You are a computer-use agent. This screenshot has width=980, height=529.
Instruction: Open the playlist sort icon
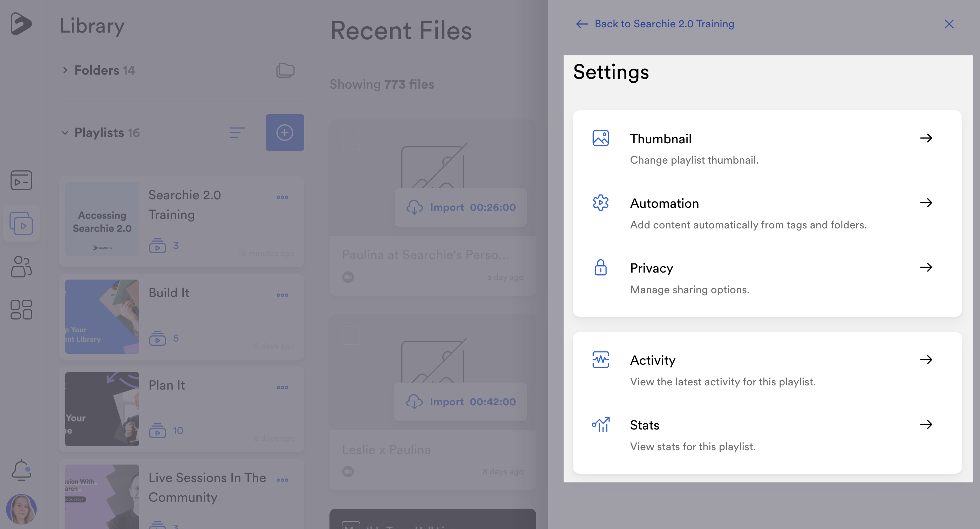[237, 133]
